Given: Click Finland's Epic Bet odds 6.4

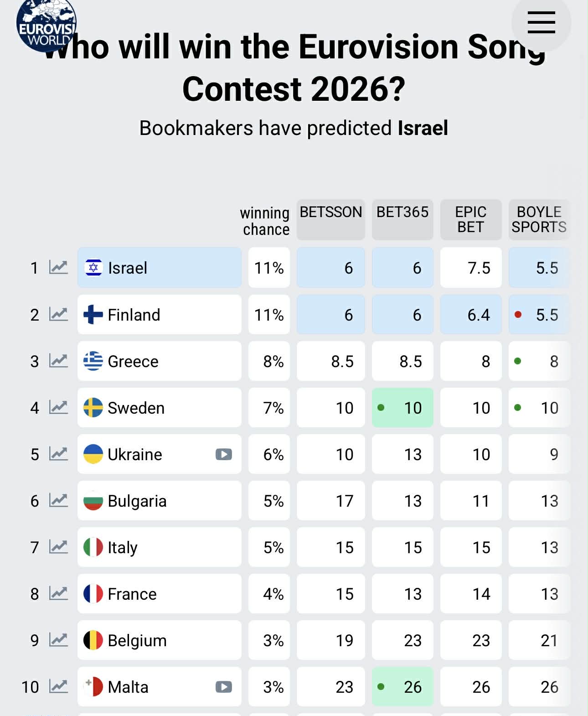Looking at the screenshot, I should (x=471, y=315).
